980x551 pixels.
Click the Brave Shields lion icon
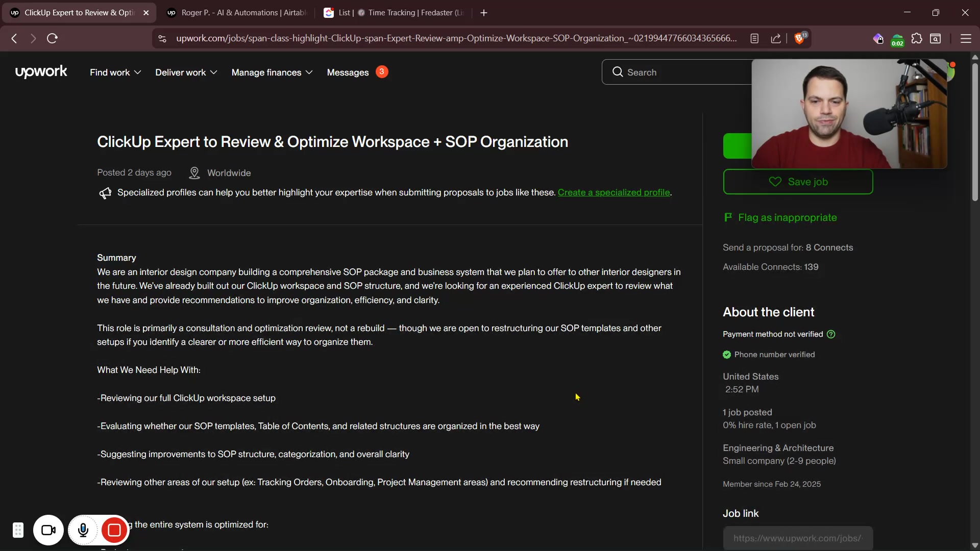pyautogui.click(x=799, y=39)
